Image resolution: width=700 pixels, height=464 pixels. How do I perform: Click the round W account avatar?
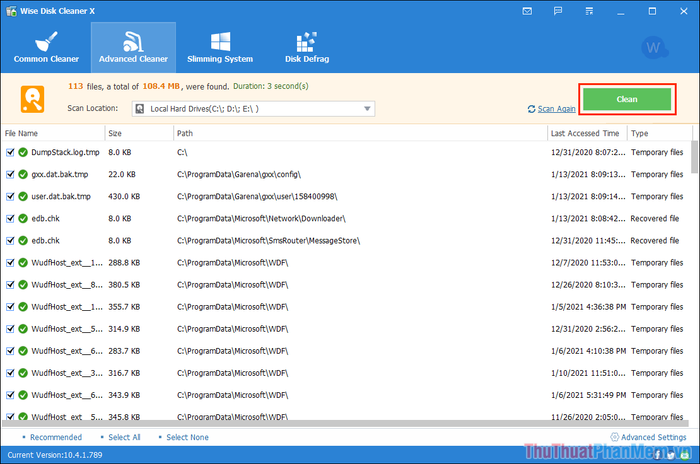(657, 49)
